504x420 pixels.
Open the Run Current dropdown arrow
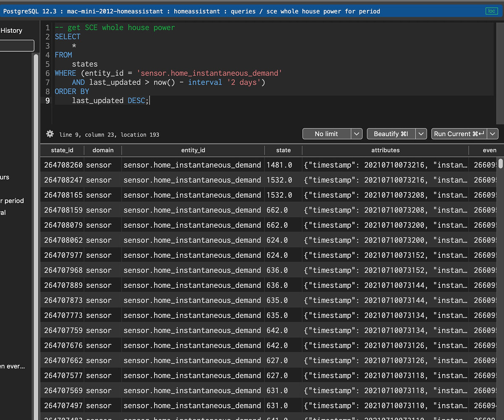pyautogui.click(x=492, y=134)
